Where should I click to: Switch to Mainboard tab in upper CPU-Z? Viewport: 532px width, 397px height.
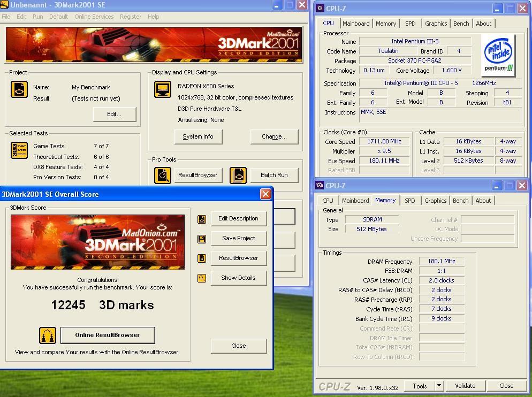tap(356, 24)
